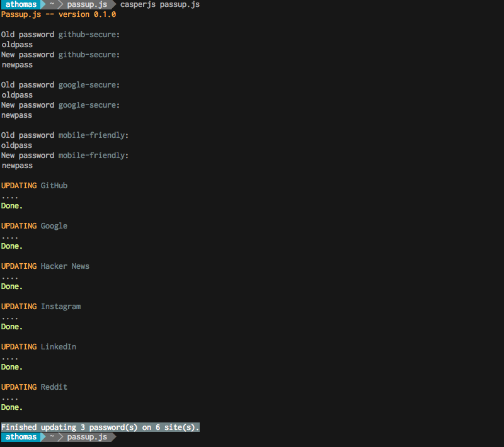
Task: Click the 'casperjs passup.js' command text
Action: click(160, 4)
